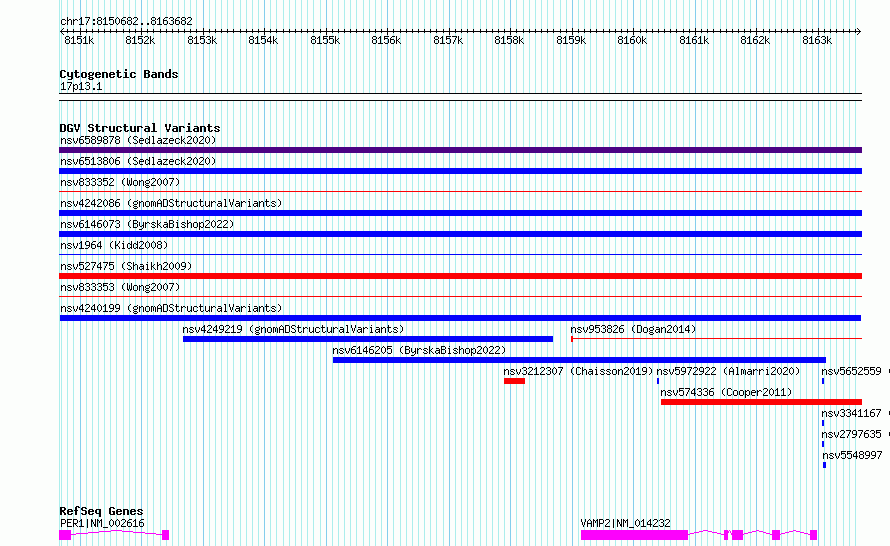Click the 8151k ruler tick label
Image resolution: width=890 pixels, height=546 pixels.
tap(79, 40)
